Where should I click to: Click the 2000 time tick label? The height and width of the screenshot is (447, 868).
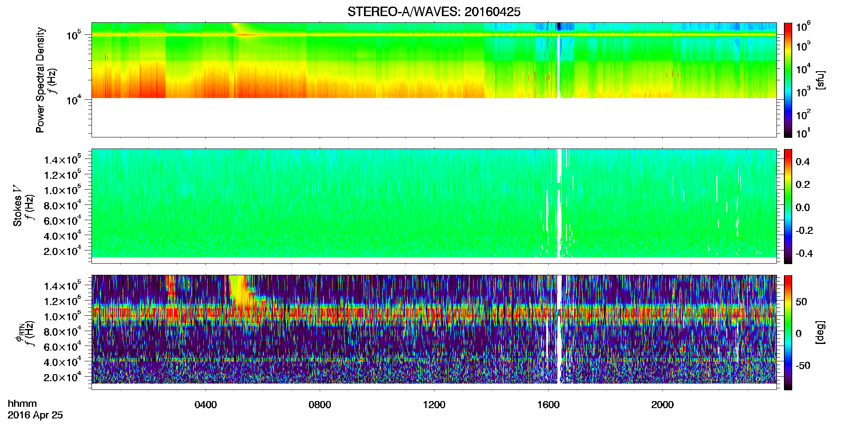coord(663,405)
